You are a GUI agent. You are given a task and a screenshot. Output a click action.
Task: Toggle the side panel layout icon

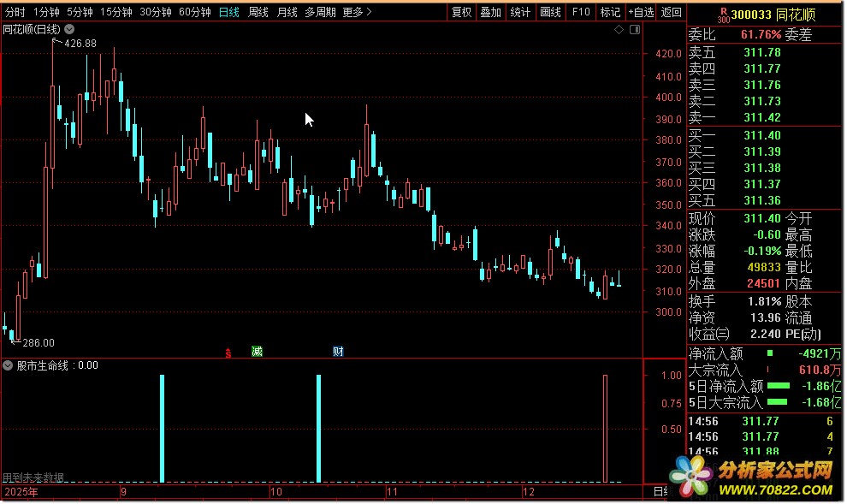click(635, 30)
